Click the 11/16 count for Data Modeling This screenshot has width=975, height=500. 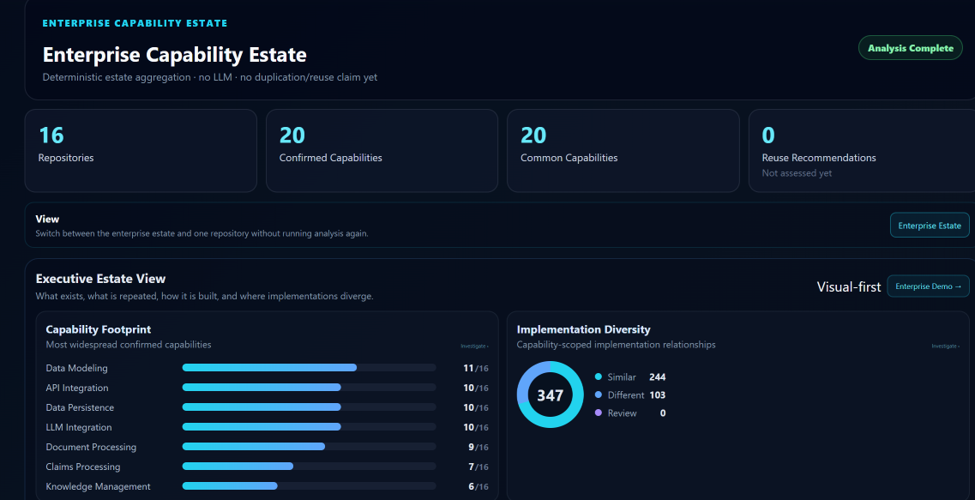pos(476,368)
